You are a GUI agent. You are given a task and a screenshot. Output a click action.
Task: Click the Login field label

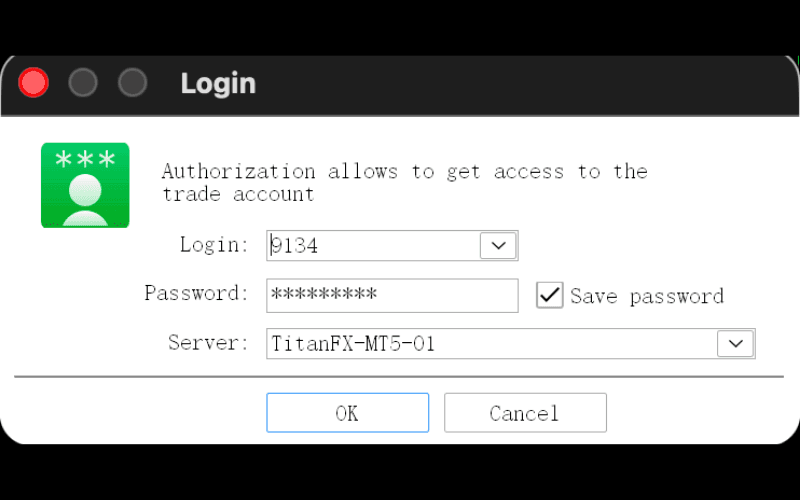214,244
